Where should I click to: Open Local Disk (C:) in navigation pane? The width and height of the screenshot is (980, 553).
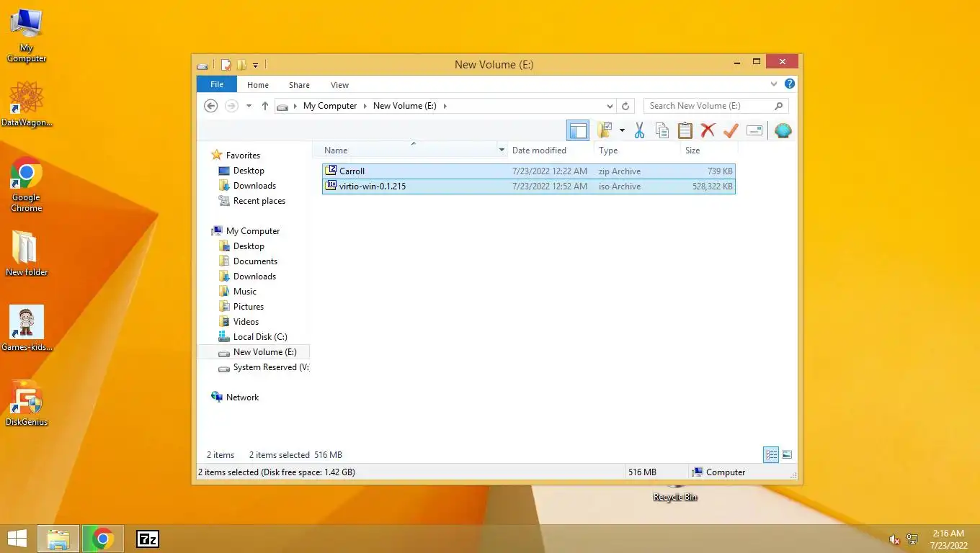[260, 337]
